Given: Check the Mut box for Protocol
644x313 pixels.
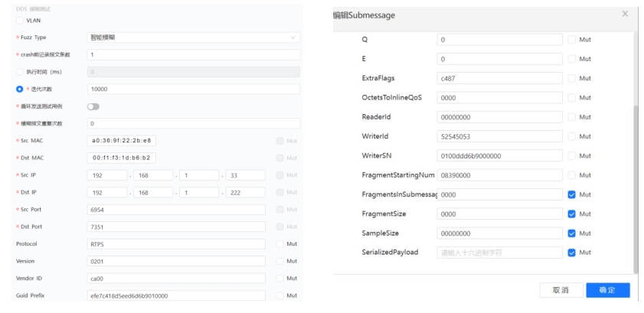Looking at the screenshot, I should coord(280,243).
